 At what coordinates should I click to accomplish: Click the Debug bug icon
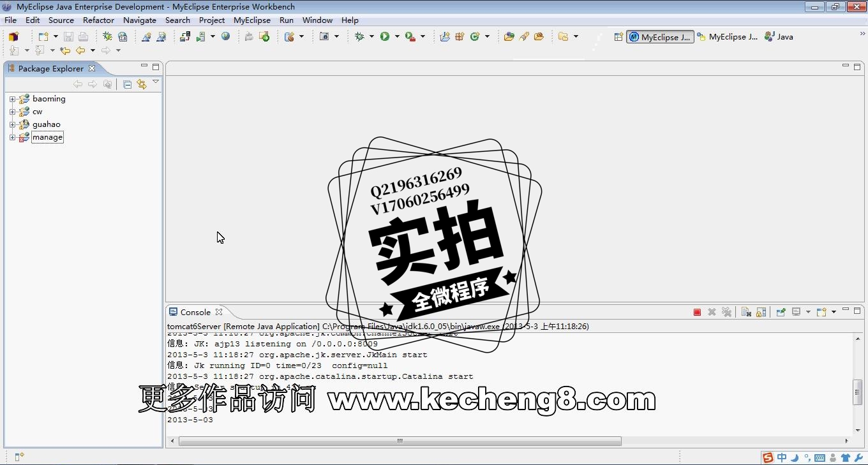point(360,37)
